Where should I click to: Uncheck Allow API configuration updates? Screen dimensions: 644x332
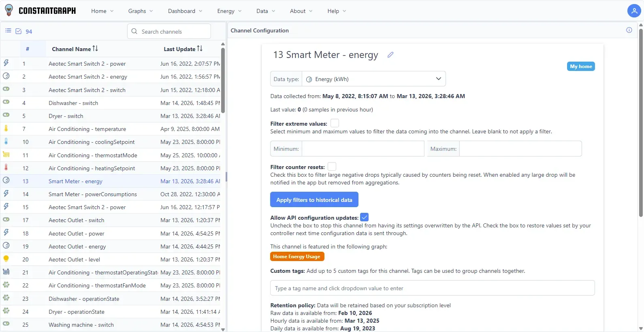[x=364, y=217]
